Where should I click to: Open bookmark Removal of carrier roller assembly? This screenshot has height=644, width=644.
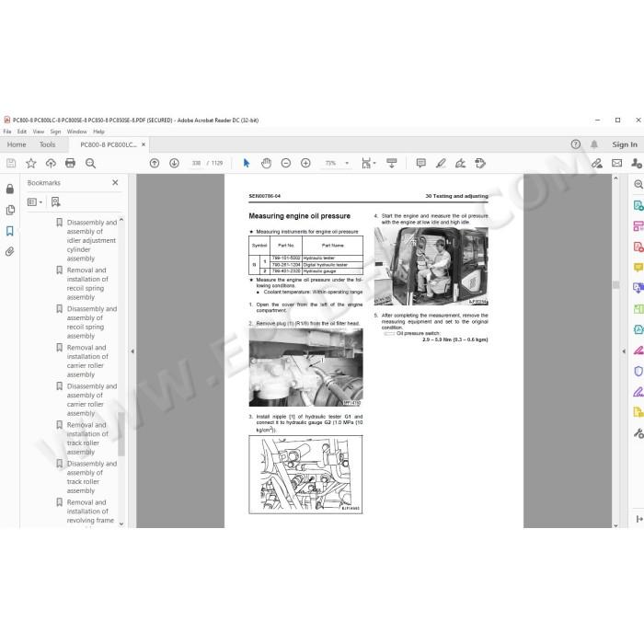(87, 361)
